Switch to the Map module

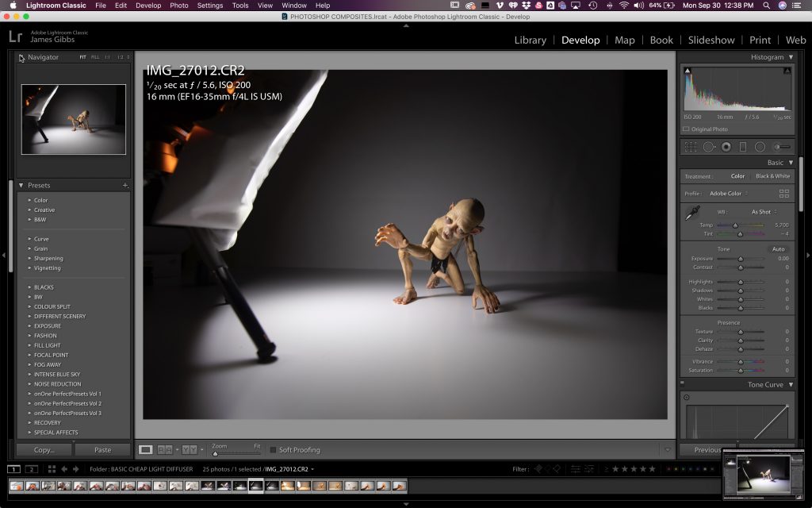[x=625, y=40]
